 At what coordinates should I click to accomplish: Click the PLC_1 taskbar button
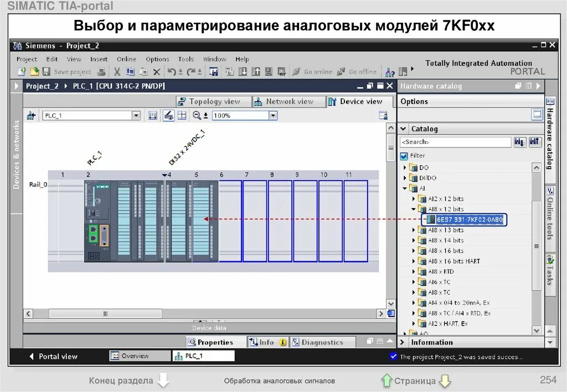click(x=204, y=356)
